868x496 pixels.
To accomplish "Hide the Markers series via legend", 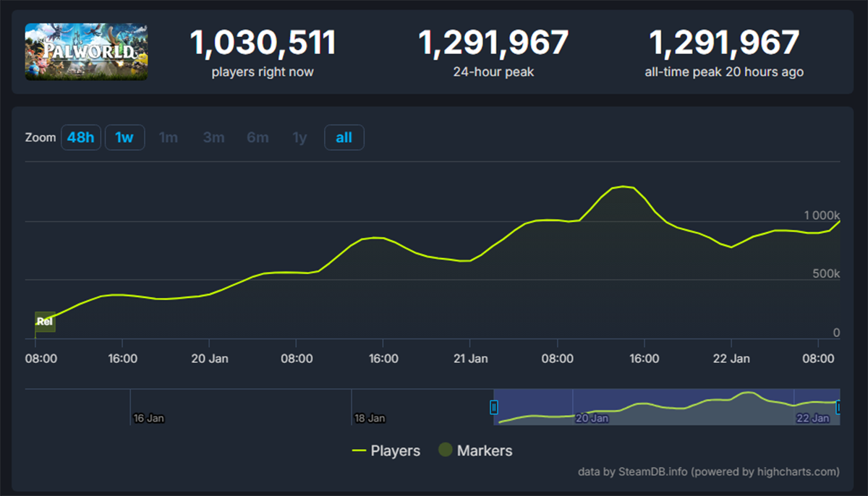I will (x=484, y=450).
